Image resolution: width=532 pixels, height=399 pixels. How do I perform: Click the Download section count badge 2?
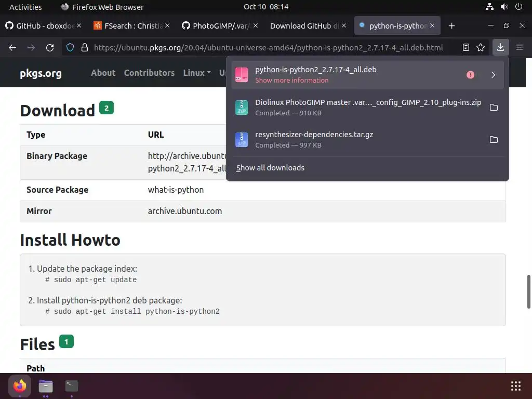[107, 108]
